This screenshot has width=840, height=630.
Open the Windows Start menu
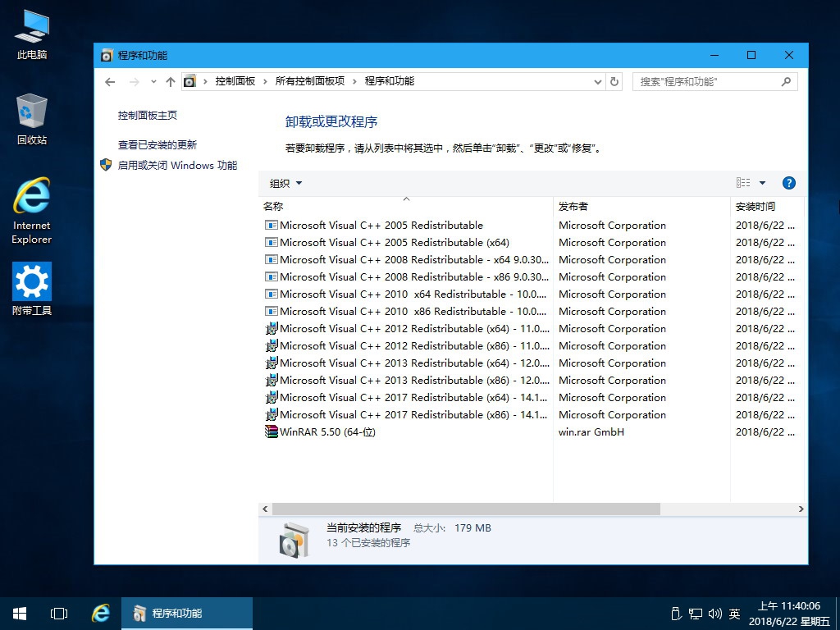(20, 614)
